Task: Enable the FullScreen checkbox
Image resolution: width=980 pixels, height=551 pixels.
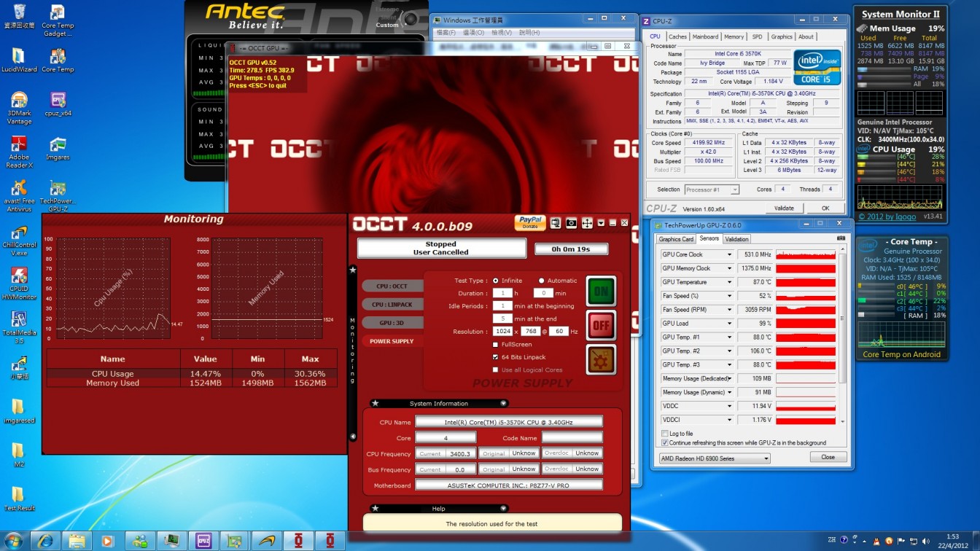Action: point(496,345)
